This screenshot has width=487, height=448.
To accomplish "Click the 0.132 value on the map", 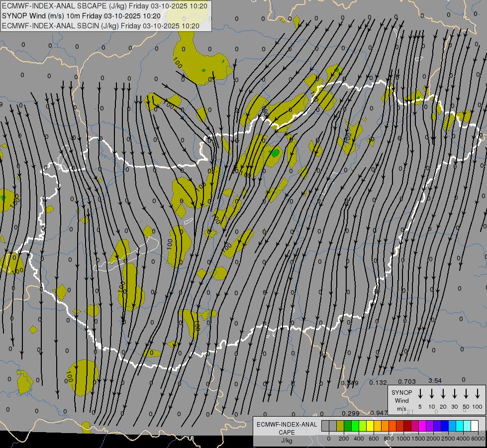I will [x=378, y=382].
